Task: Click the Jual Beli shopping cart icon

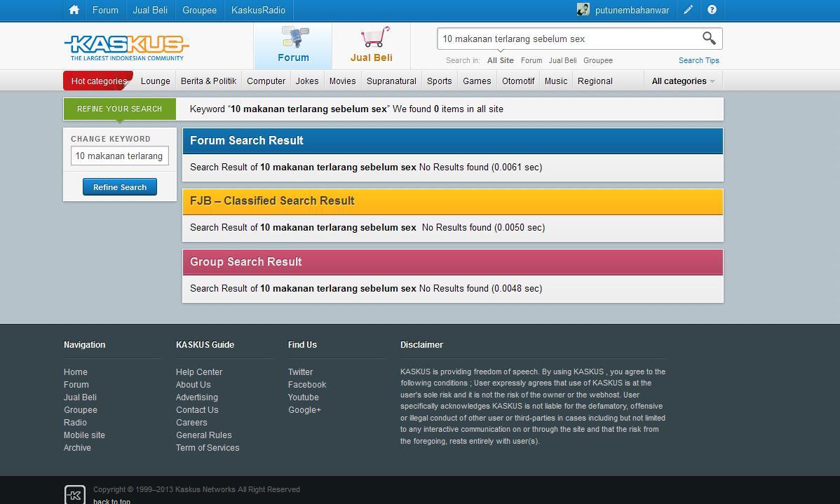Action: (x=374, y=36)
